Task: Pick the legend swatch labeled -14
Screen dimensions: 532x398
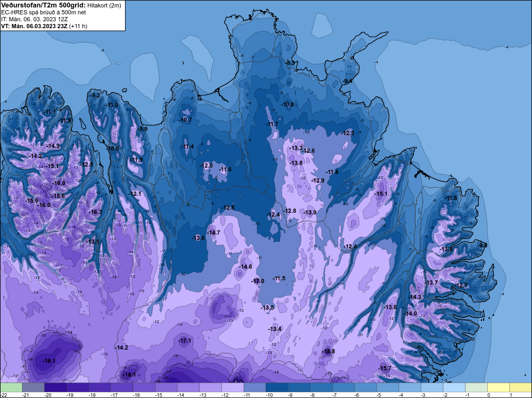Action: [x=188, y=387]
